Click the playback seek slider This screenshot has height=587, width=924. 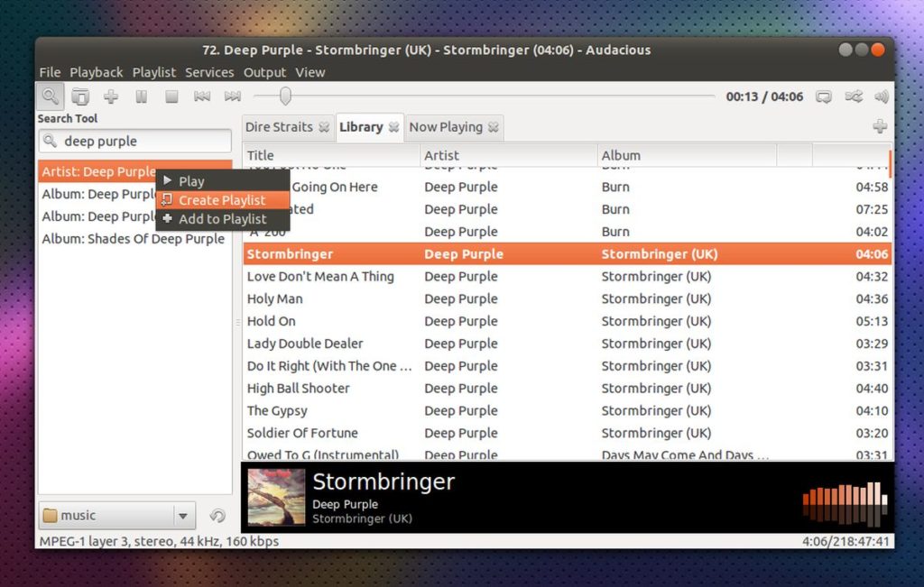click(287, 96)
